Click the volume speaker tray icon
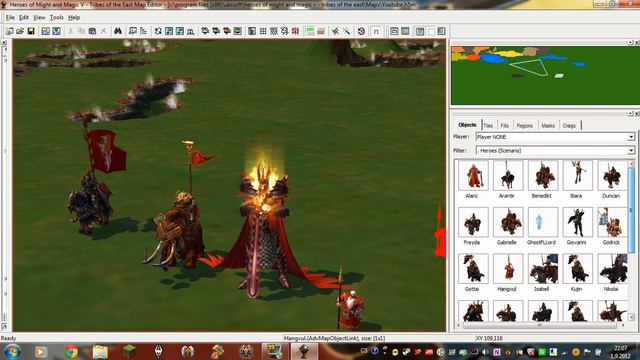640x360 pixels. tap(485, 352)
